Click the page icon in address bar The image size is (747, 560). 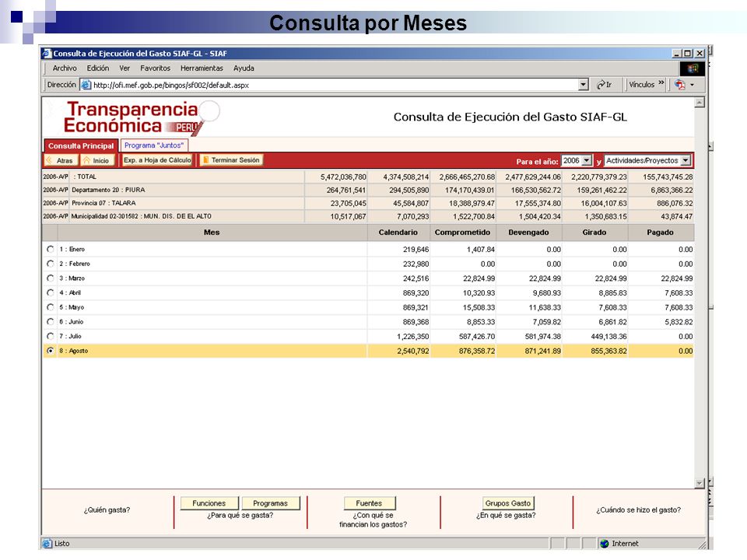(x=86, y=85)
